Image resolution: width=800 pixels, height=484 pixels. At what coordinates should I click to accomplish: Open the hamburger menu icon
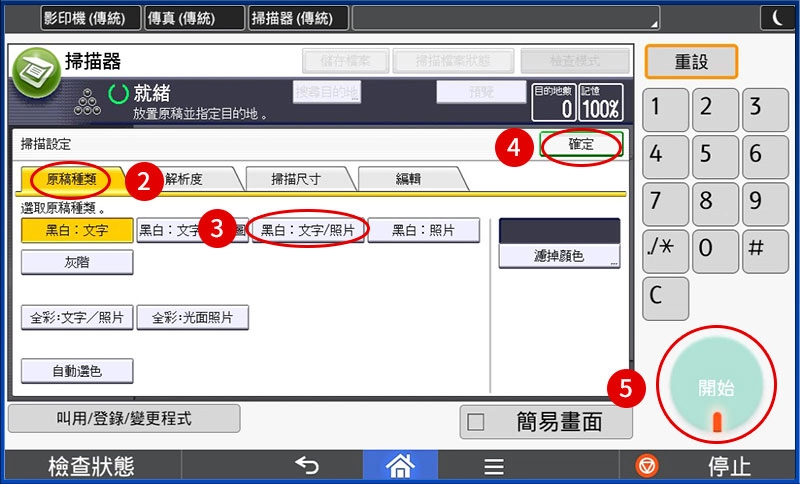(x=493, y=465)
